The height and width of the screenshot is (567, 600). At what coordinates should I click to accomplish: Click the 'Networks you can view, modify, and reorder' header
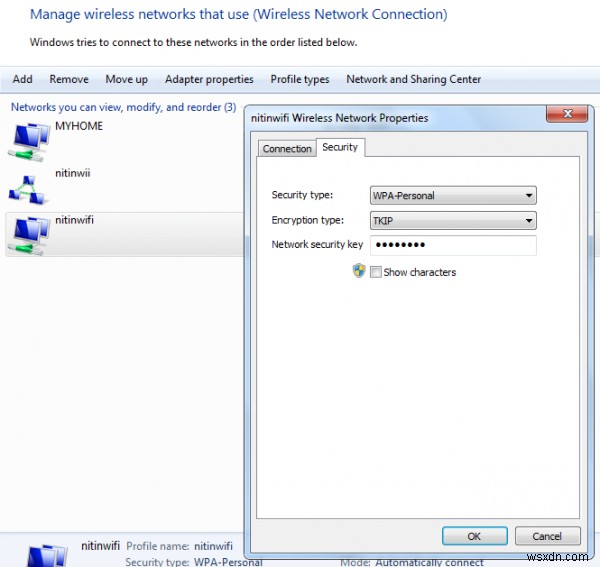tap(124, 108)
